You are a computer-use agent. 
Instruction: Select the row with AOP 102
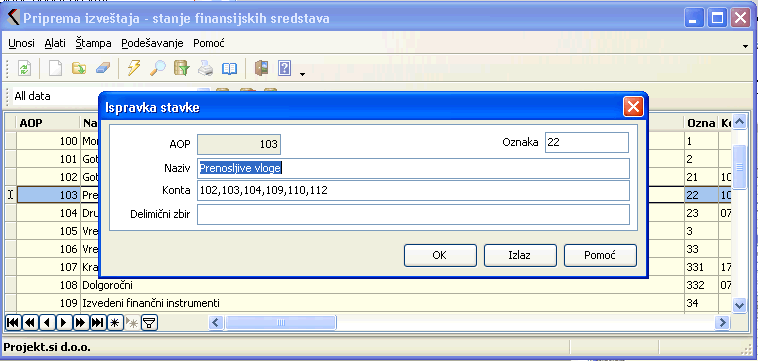tap(48, 177)
